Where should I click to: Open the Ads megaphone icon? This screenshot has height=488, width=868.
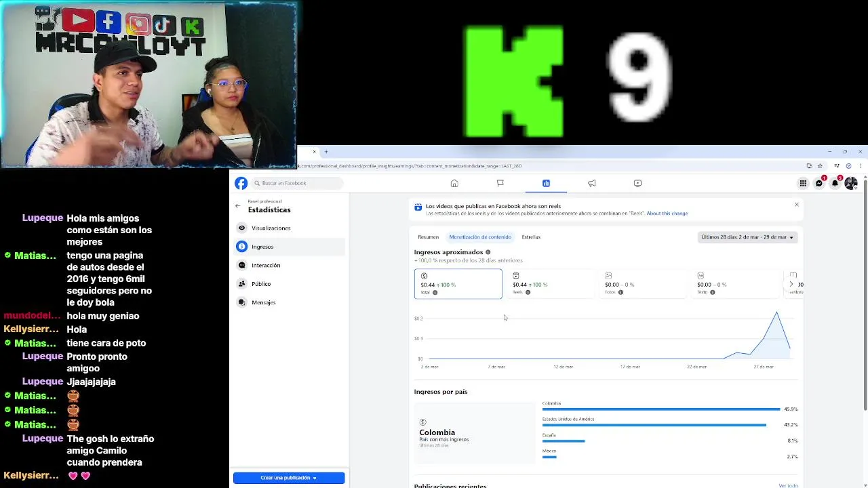click(x=592, y=183)
